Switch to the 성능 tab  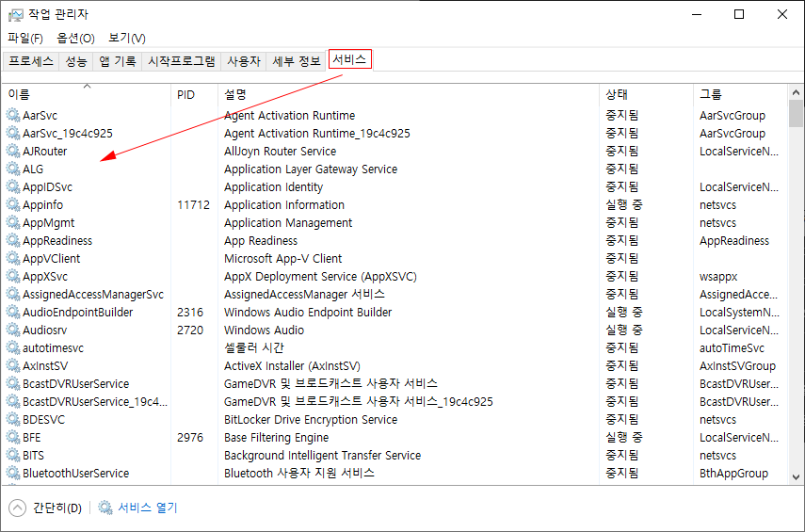click(76, 61)
